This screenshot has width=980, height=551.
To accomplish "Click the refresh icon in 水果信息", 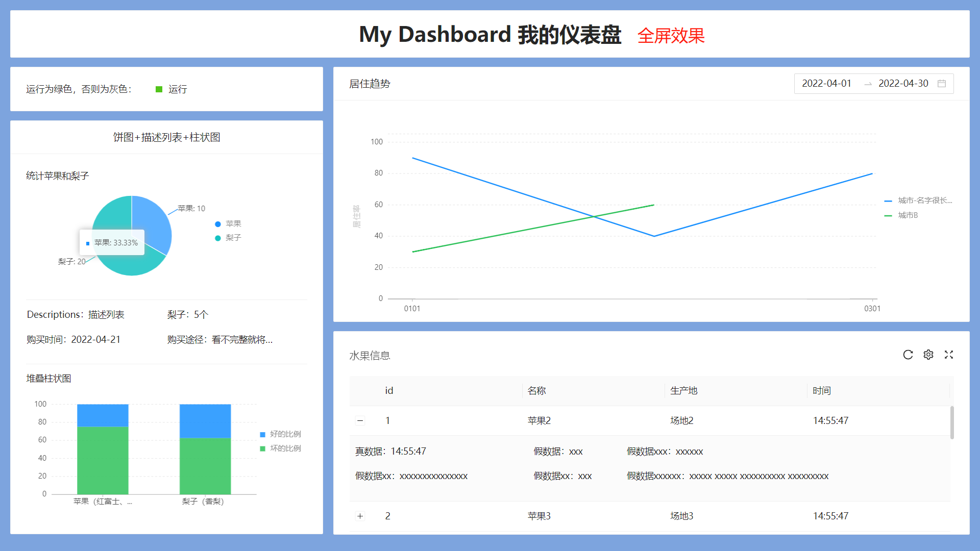I will (908, 355).
